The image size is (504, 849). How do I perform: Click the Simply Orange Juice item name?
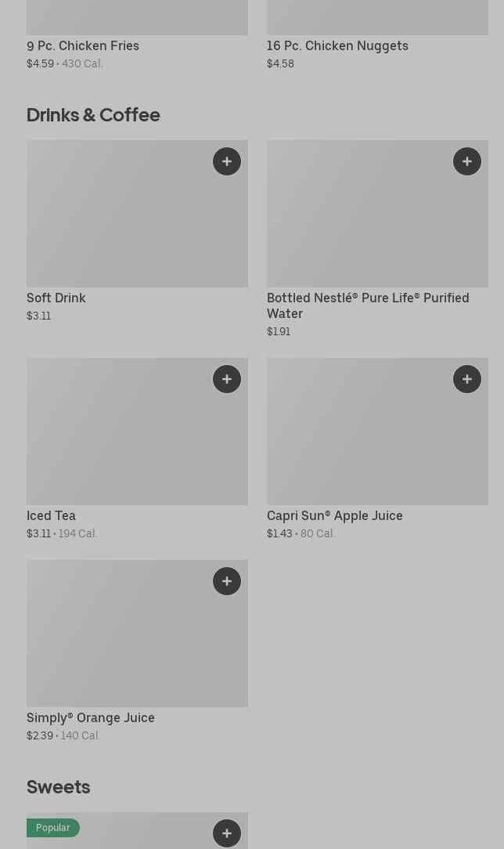(91, 717)
